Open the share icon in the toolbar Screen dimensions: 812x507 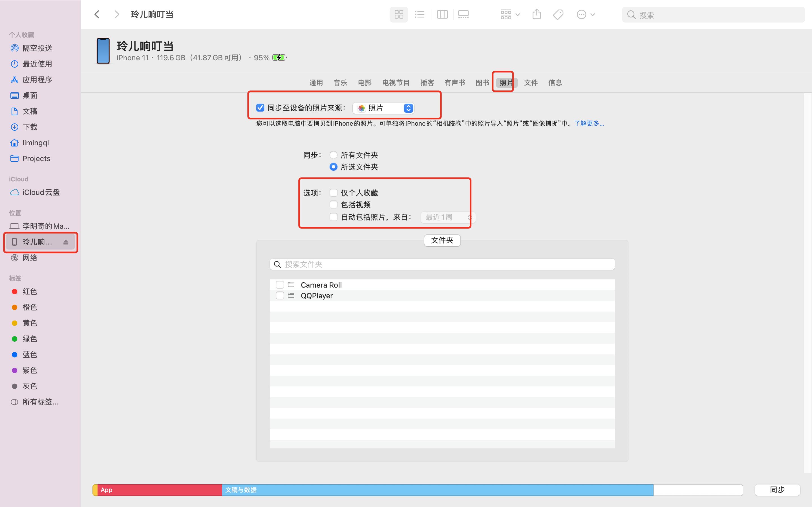click(x=536, y=14)
